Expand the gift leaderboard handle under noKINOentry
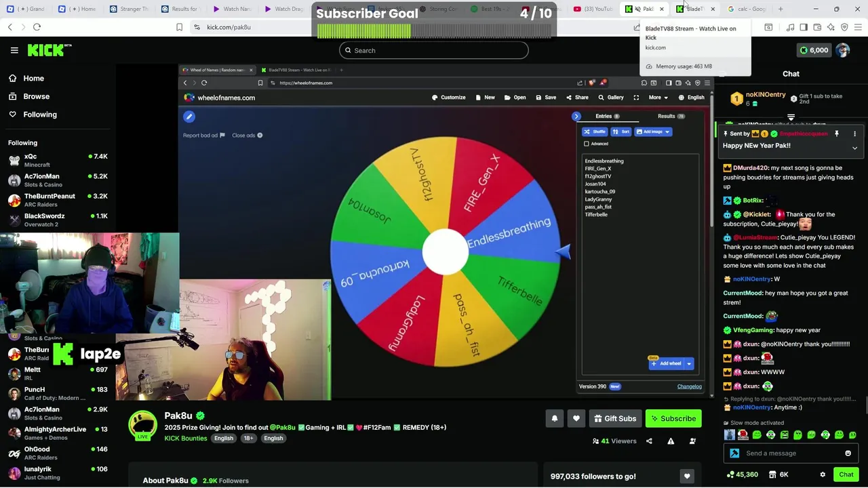This screenshot has width=868, height=488. 791,117
